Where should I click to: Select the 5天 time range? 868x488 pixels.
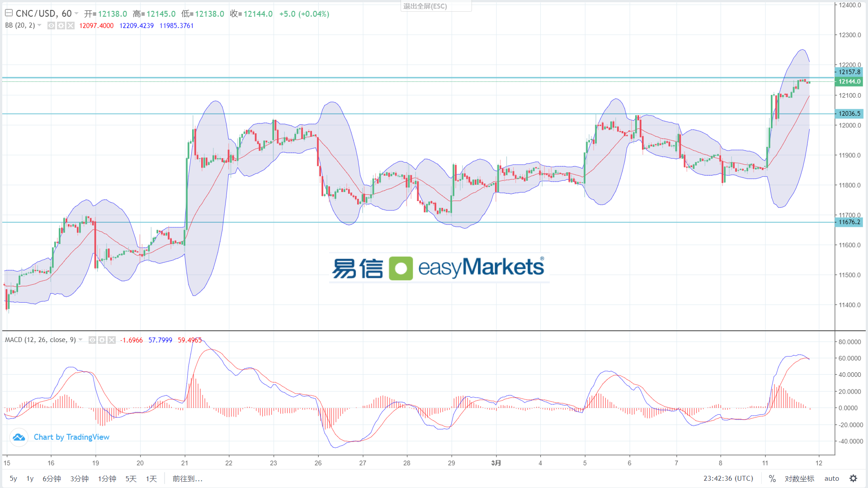(131, 479)
